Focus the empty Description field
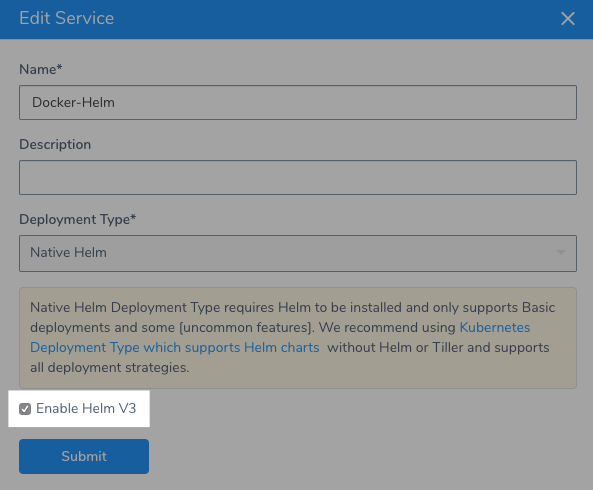The image size is (593, 490). [298, 177]
